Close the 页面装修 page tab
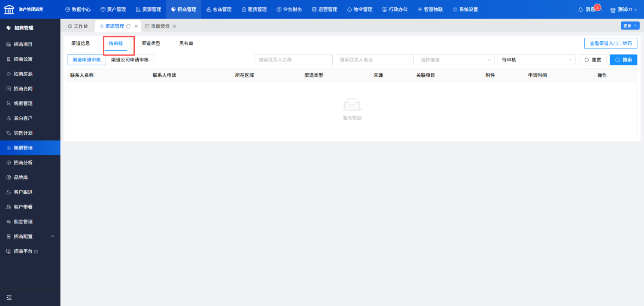The height and width of the screenshot is (306, 644). point(174,26)
